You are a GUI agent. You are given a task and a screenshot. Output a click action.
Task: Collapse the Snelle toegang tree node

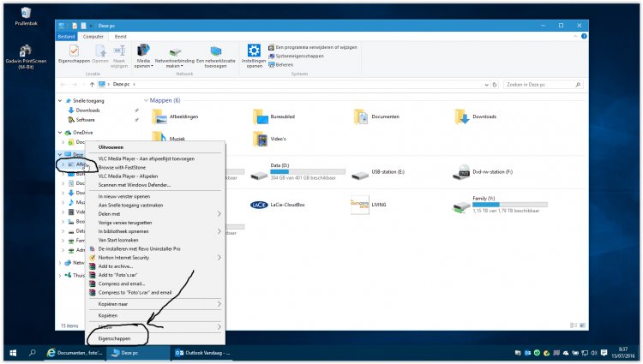tap(60, 100)
